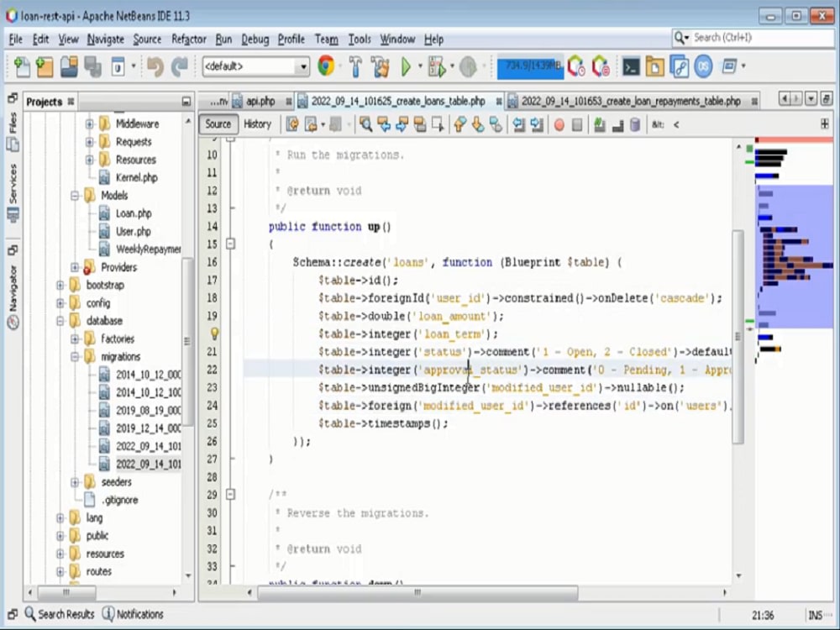Image resolution: width=840 pixels, height=630 pixels.
Task: Open the Team menu
Action: tap(326, 39)
